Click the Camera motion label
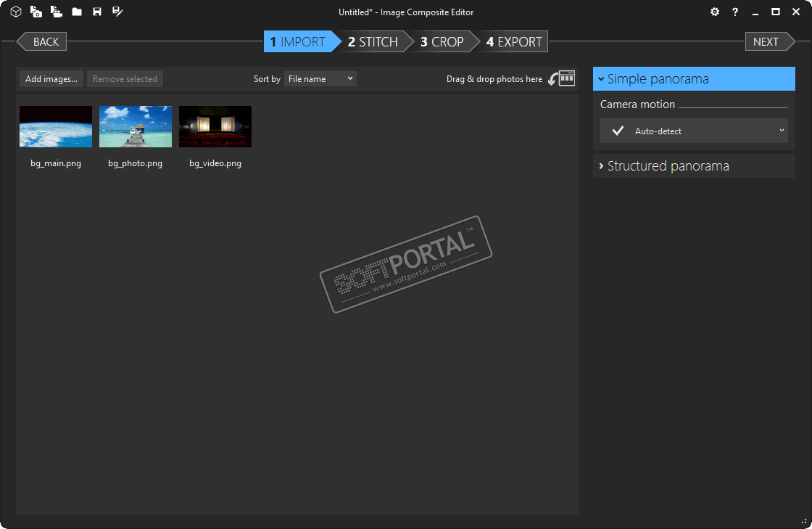The height and width of the screenshot is (529, 812). coord(637,104)
